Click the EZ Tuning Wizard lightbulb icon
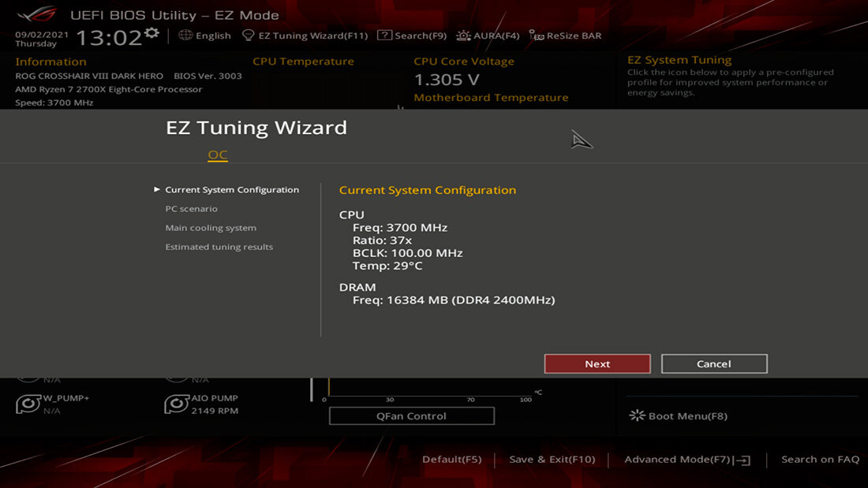 248,35
